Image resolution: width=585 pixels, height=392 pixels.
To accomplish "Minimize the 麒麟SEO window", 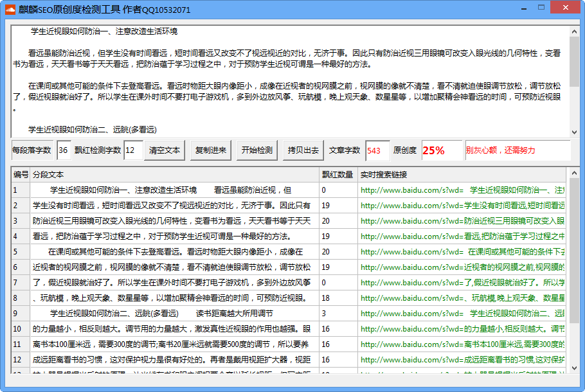I will (524, 8).
